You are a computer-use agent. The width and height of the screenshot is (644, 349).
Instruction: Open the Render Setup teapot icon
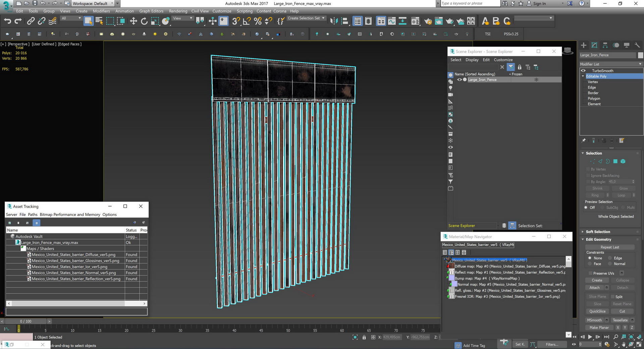pos(428,21)
